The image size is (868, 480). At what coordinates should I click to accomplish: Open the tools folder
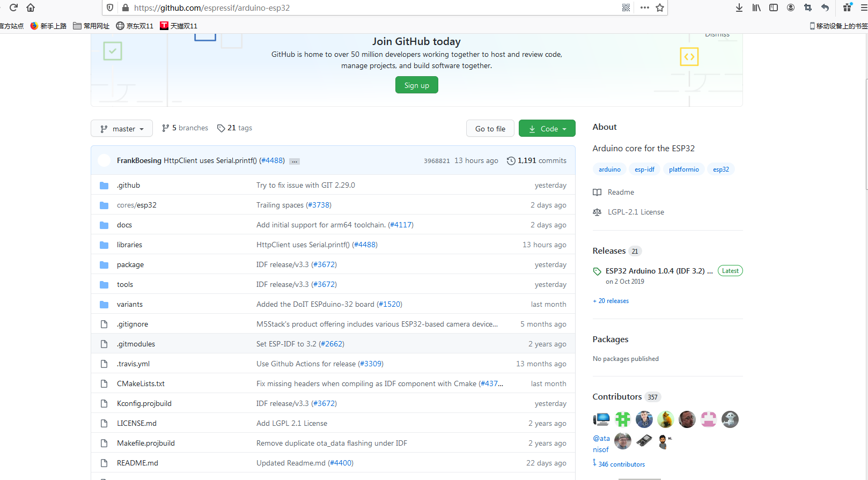click(x=125, y=285)
